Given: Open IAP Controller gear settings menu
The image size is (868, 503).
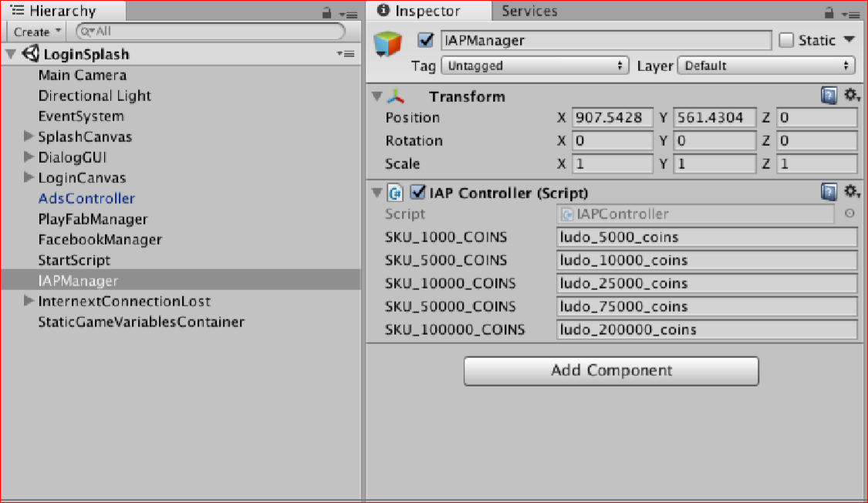Looking at the screenshot, I should pos(850,192).
